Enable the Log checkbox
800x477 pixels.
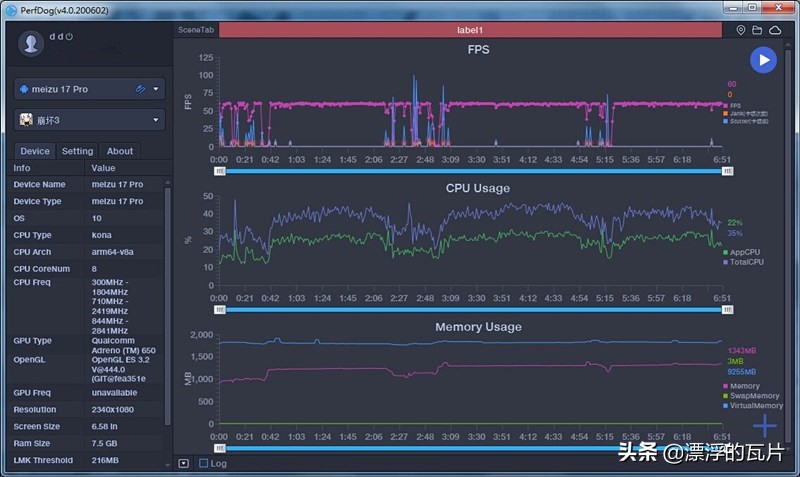point(204,463)
